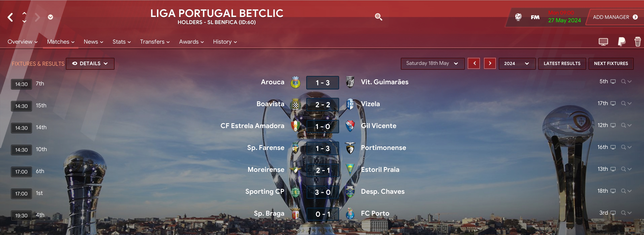Open the 3 - 0 Sporting CP scoreline
Viewport: 644px width, 235px height.
tap(322, 192)
